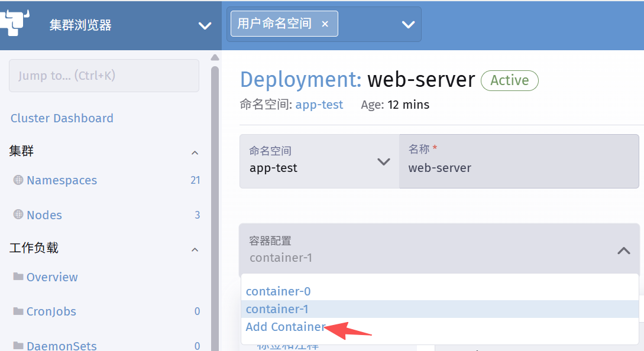Screen dimensions: 644x351
Task: Remove the 用户命名空间 filter tag
Action: tap(325, 24)
